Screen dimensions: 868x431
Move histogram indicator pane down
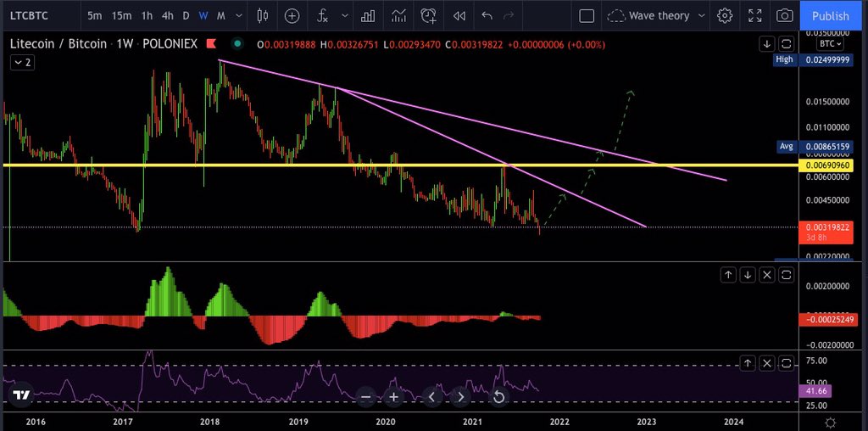pyautogui.click(x=748, y=274)
